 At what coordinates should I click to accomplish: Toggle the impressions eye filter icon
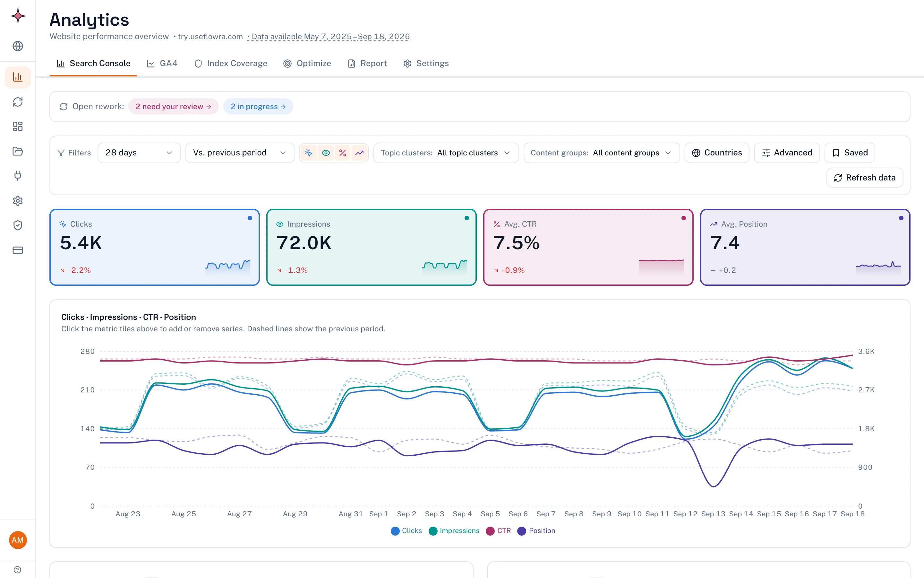tap(326, 153)
